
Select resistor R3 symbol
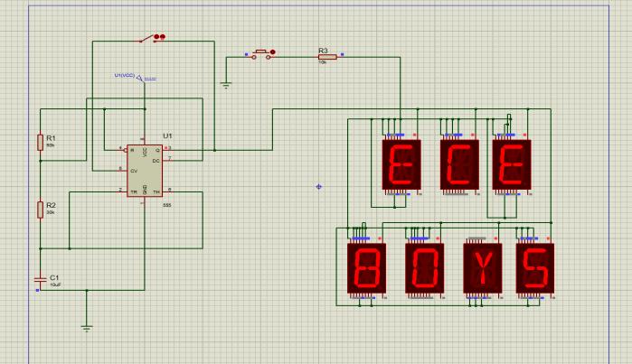click(327, 57)
